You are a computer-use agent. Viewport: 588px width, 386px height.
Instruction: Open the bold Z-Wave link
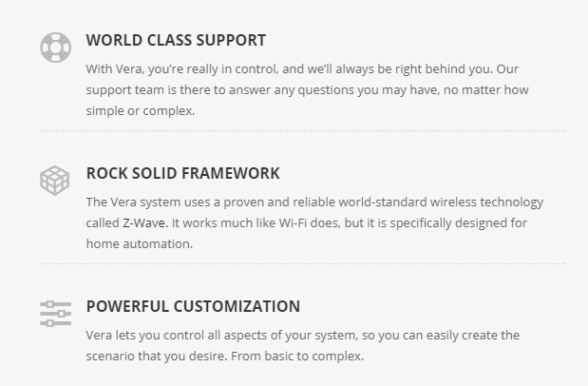coord(144,222)
